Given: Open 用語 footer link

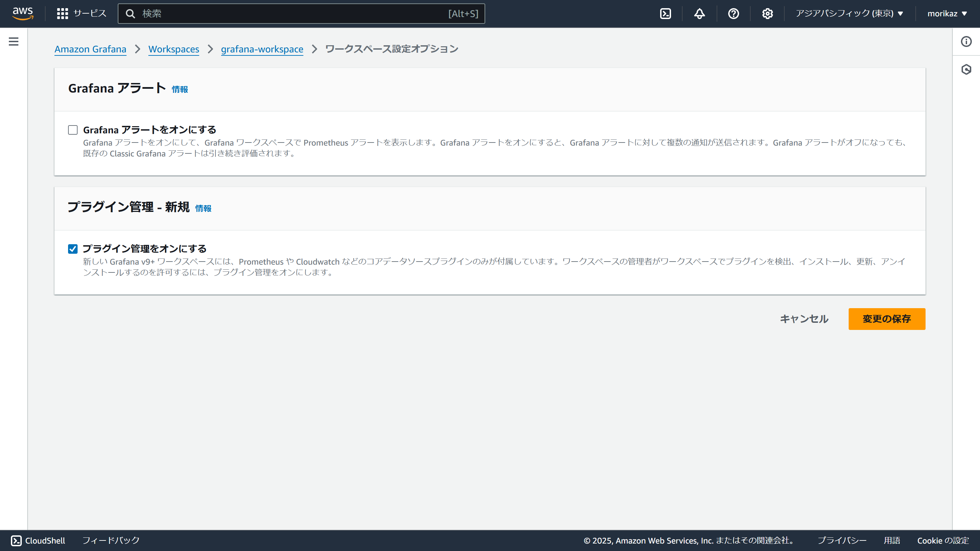Looking at the screenshot, I should click(x=892, y=540).
